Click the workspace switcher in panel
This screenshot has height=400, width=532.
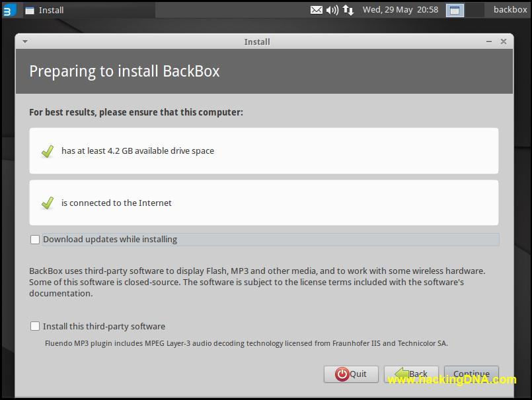[453, 10]
